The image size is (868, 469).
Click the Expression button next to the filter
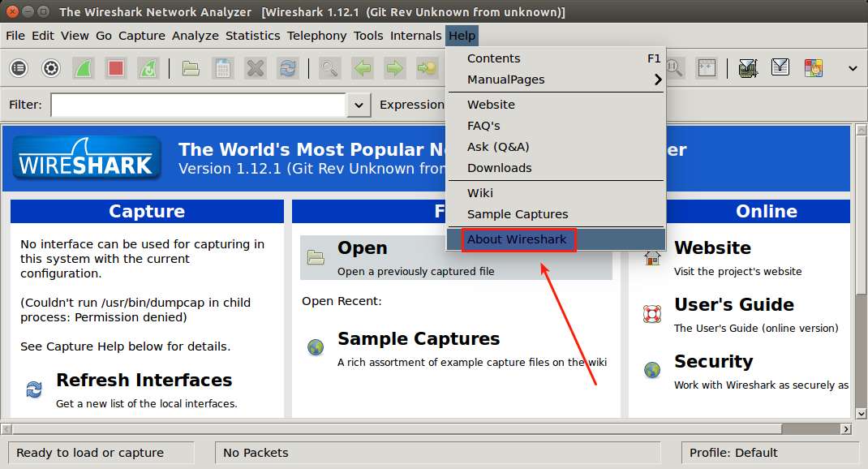coord(412,105)
